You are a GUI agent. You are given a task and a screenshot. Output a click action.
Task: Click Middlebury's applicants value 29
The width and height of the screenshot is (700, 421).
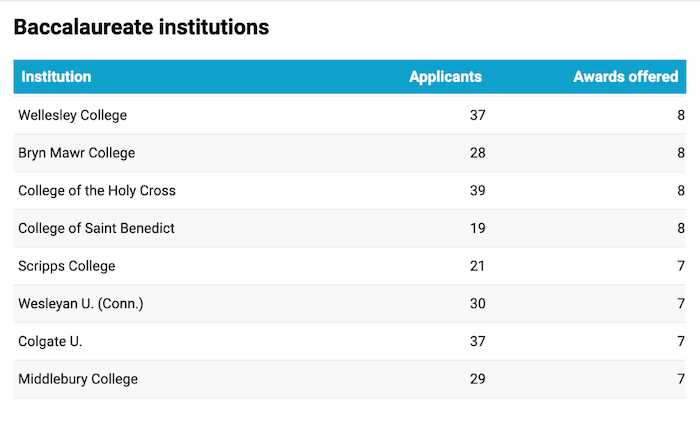click(x=477, y=379)
